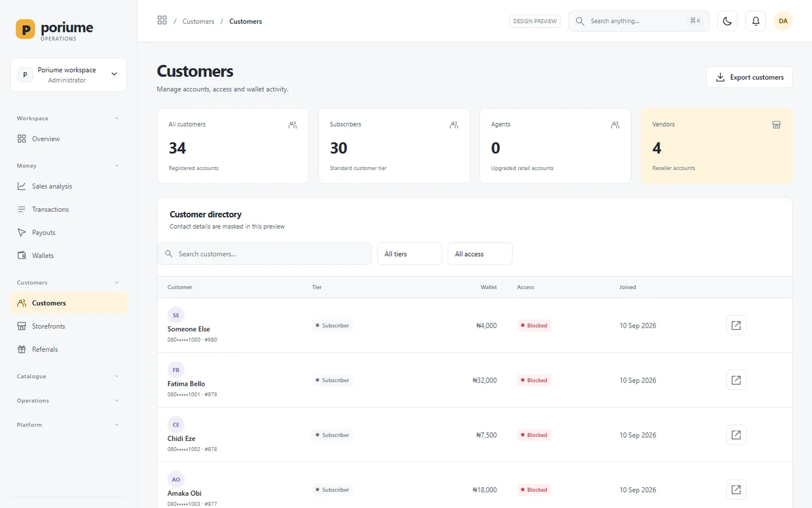Open details for Chidi Eze
The image size is (812, 508).
736,435
